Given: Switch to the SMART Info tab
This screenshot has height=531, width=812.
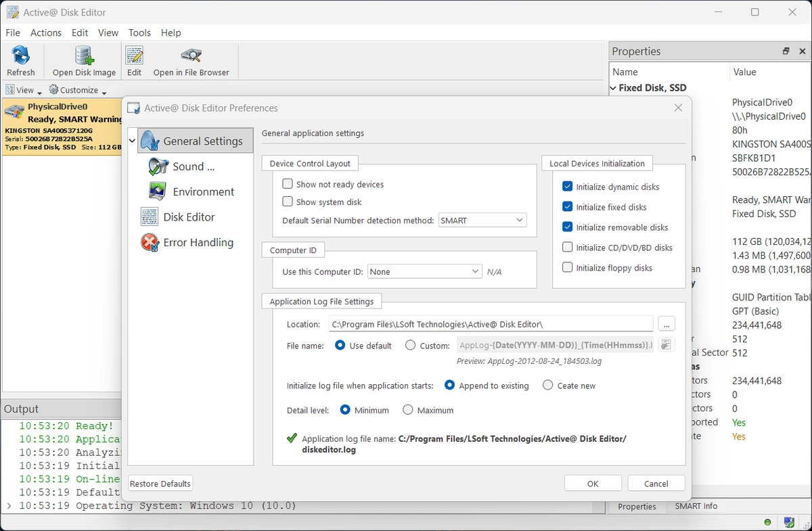Looking at the screenshot, I should pos(696,506).
